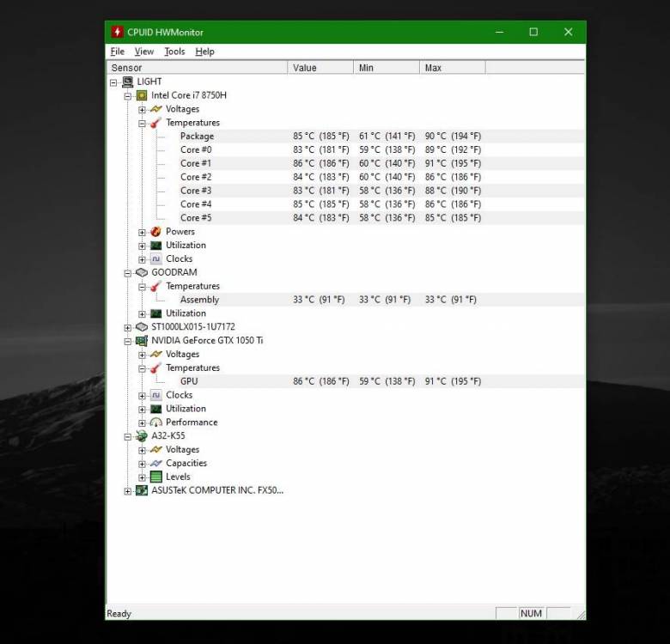Select the Core #3 row
Image resolution: width=670 pixels, height=644 pixels.
[381, 191]
